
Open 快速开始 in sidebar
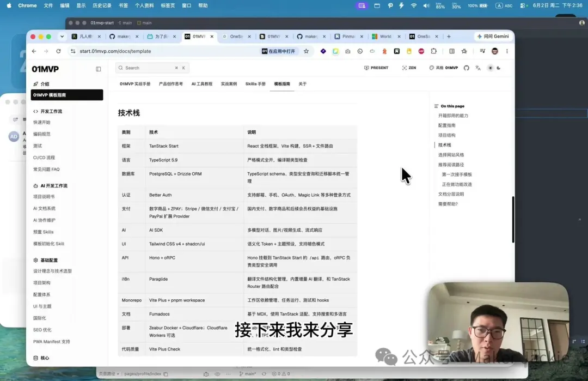point(41,123)
